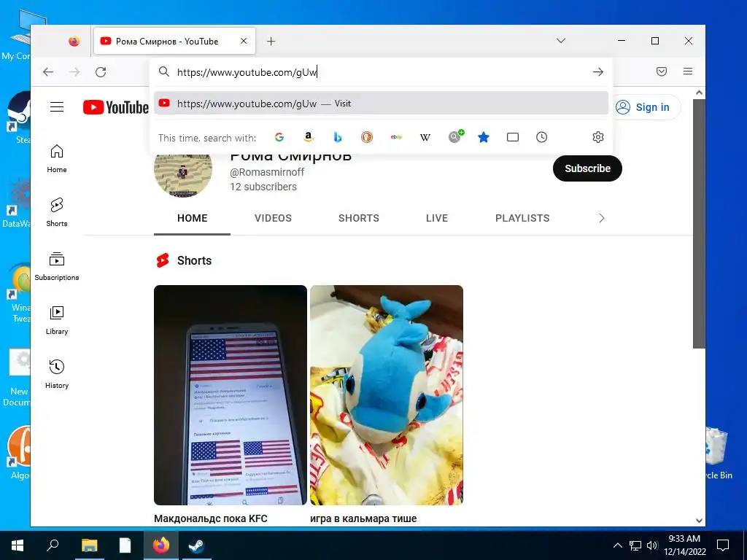The height and width of the screenshot is (560, 747).
Task: Search this time with DuckDuckGo
Action: point(366,137)
